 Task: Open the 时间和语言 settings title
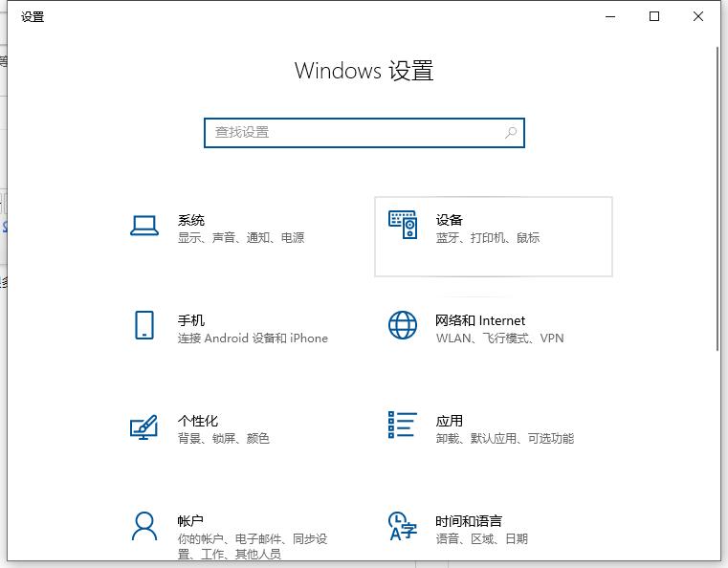coord(469,521)
